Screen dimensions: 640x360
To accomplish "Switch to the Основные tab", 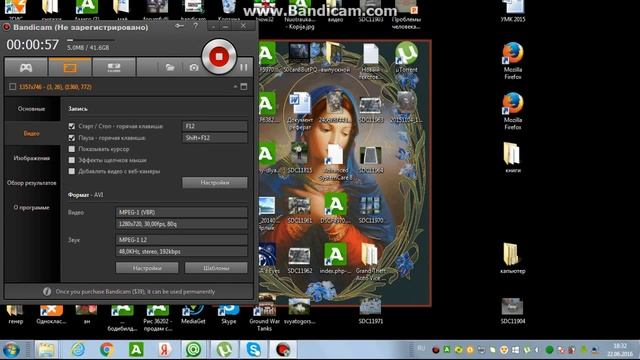I will [x=31, y=109].
